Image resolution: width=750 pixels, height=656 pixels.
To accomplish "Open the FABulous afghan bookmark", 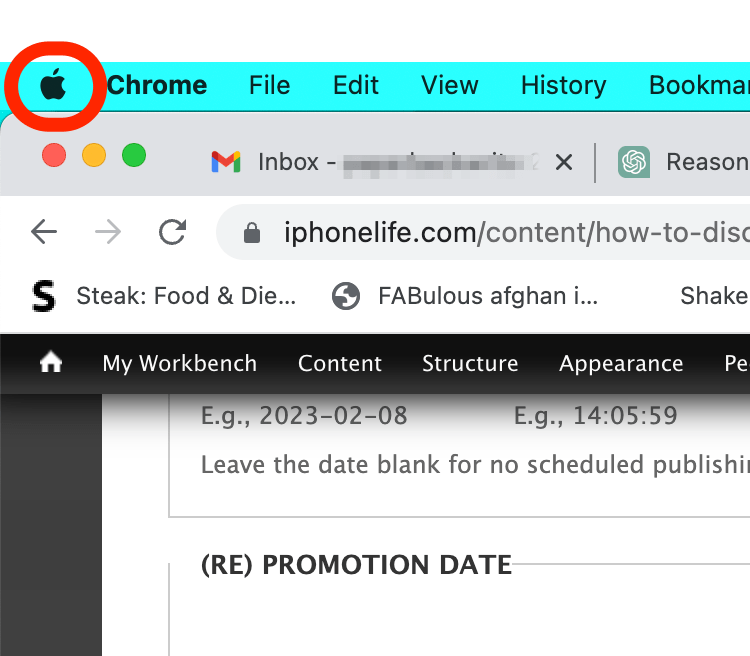I will (466, 296).
